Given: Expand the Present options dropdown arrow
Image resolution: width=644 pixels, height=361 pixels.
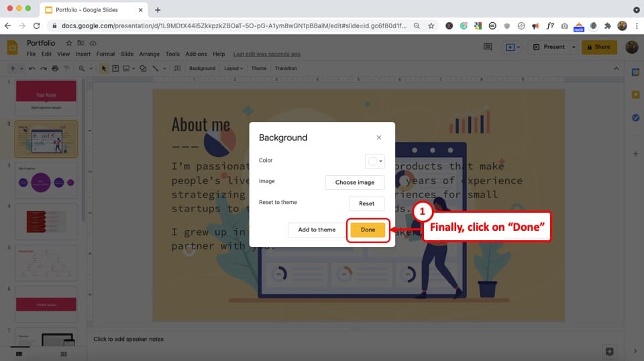Looking at the screenshot, I should coord(574,47).
